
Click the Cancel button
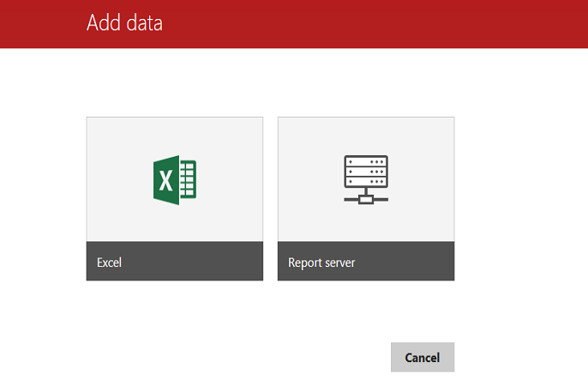pyautogui.click(x=422, y=357)
